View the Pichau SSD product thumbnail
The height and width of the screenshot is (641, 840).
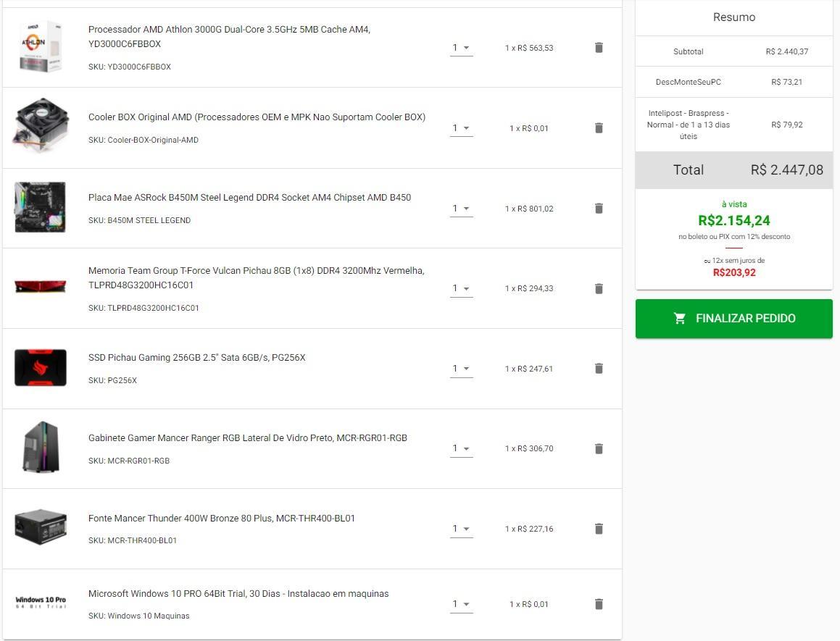click(x=41, y=367)
